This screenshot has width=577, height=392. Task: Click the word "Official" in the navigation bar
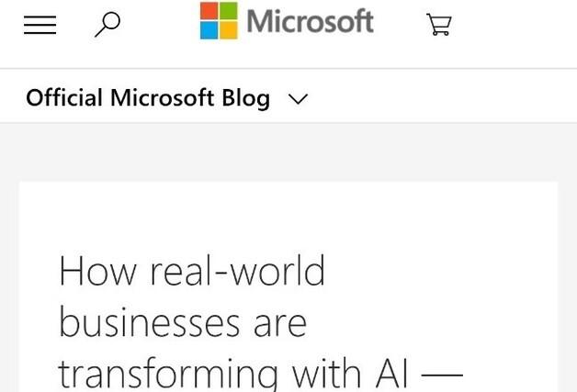click(64, 97)
